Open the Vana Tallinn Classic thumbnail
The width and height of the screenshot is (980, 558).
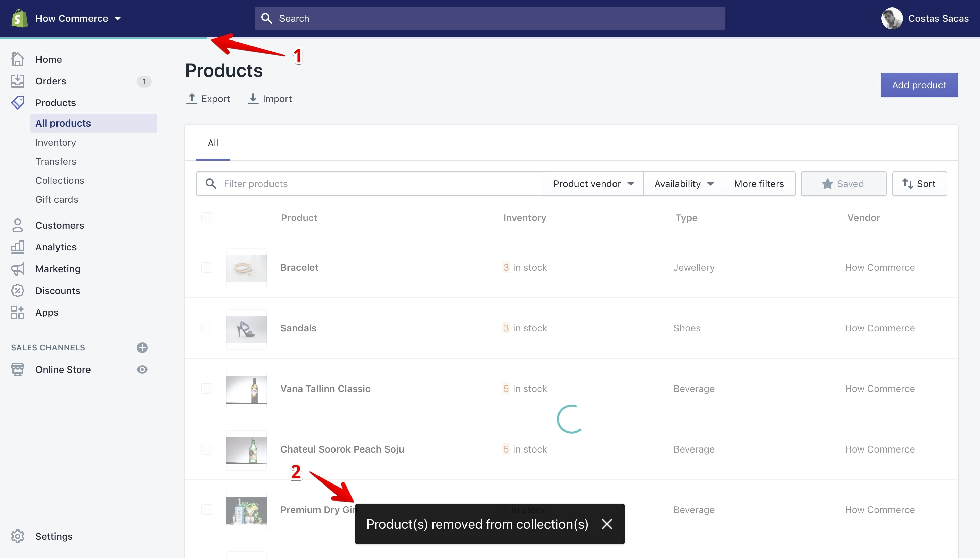246,389
